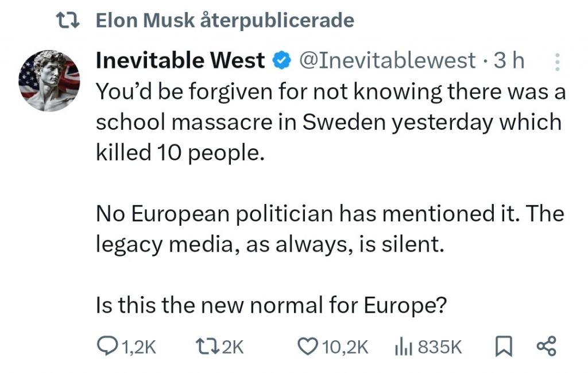Open the Inevitable West profile avatar
This screenshot has height=373, width=588.
tap(49, 80)
